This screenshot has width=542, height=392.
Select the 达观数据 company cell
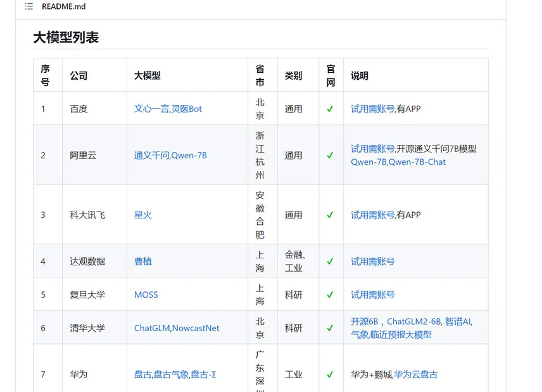click(94, 262)
